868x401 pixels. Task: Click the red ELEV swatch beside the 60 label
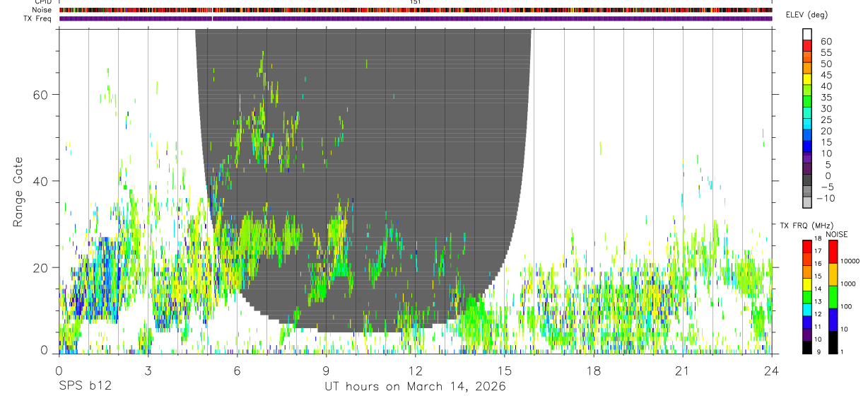pos(807,45)
